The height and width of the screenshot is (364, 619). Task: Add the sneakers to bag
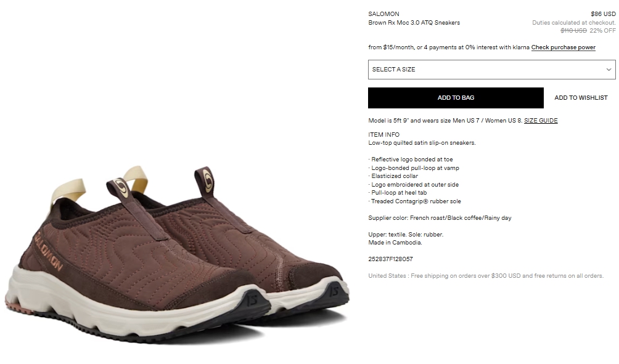click(x=456, y=98)
